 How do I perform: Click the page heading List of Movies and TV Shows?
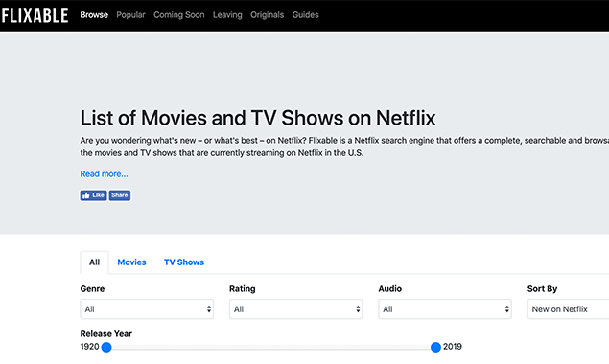pos(258,118)
